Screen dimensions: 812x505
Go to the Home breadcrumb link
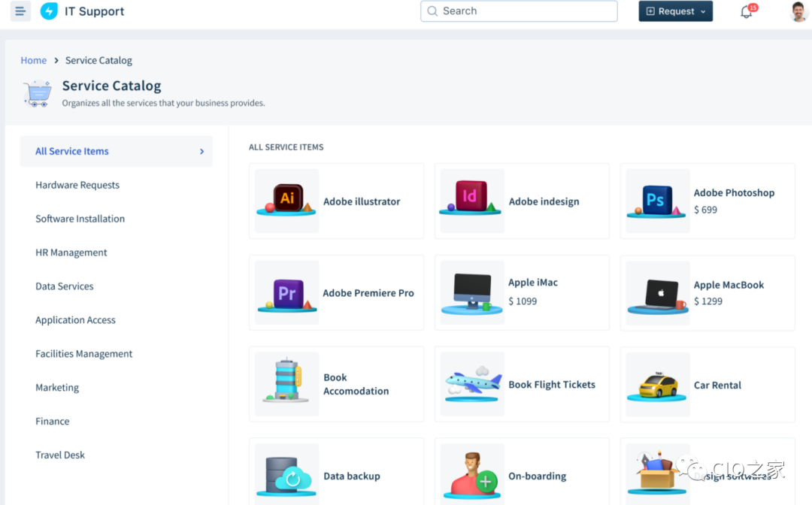(34, 60)
